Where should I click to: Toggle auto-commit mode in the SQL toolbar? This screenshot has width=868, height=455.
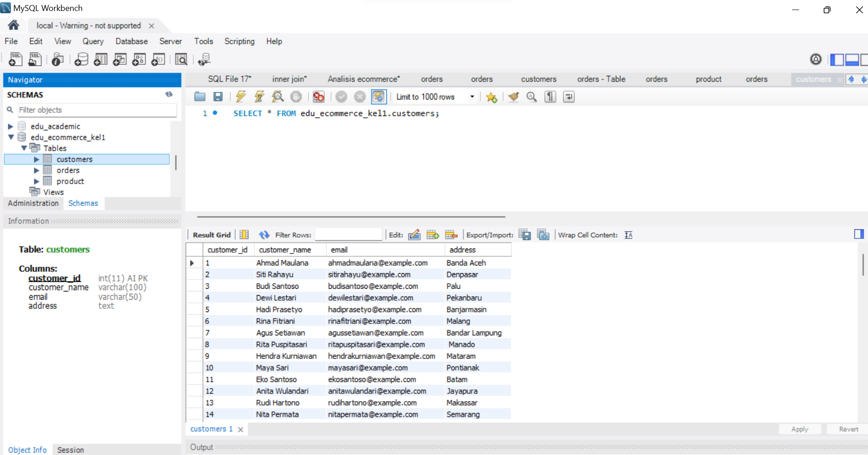click(379, 96)
